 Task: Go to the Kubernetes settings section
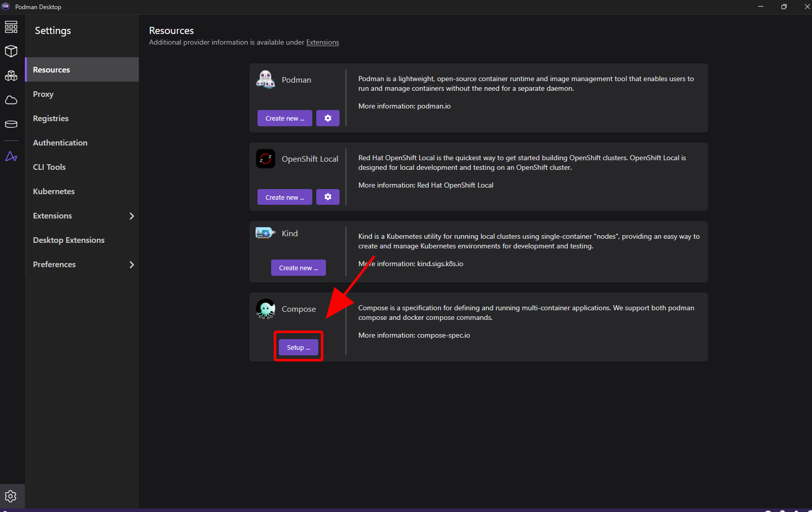(54, 192)
